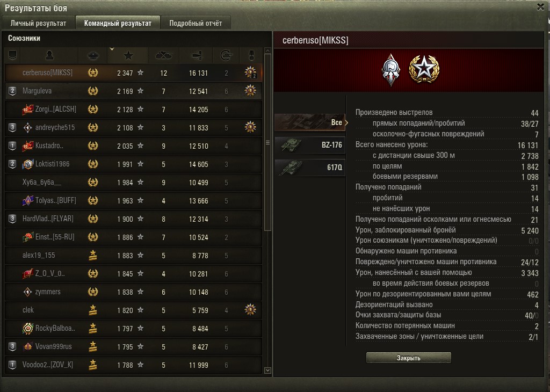Click the gold star laurel medal
Viewport: 550px width, 392px height.
424,69
